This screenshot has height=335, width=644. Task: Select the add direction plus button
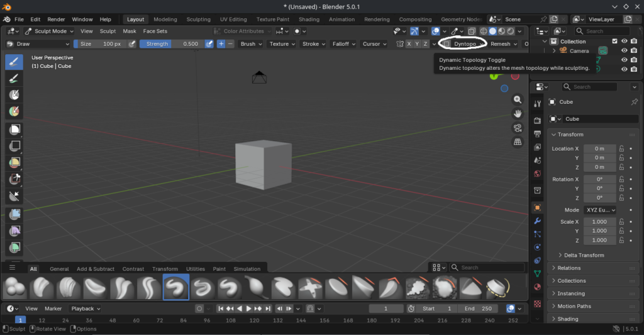pos(221,44)
